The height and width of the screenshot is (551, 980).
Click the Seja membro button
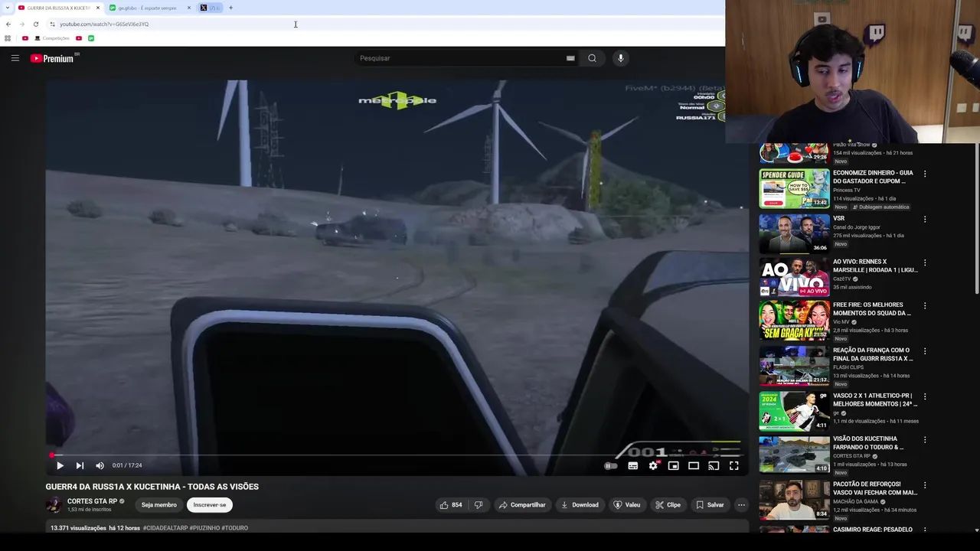point(159,505)
